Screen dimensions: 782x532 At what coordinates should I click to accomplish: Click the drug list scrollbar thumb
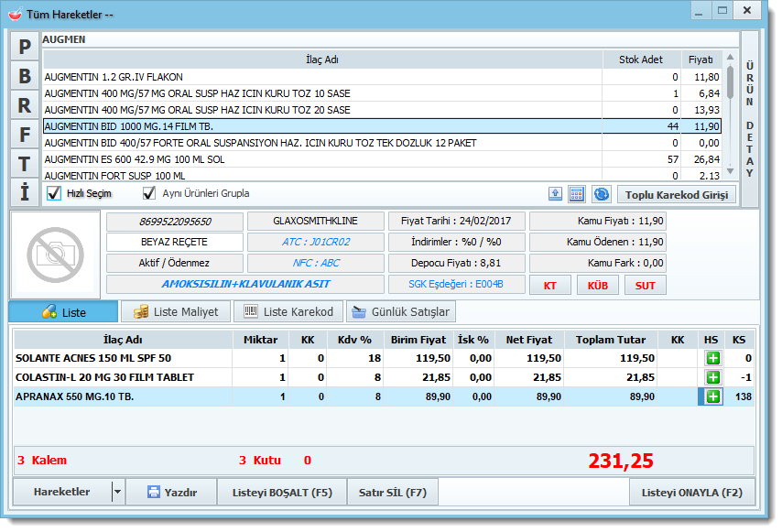click(x=730, y=82)
